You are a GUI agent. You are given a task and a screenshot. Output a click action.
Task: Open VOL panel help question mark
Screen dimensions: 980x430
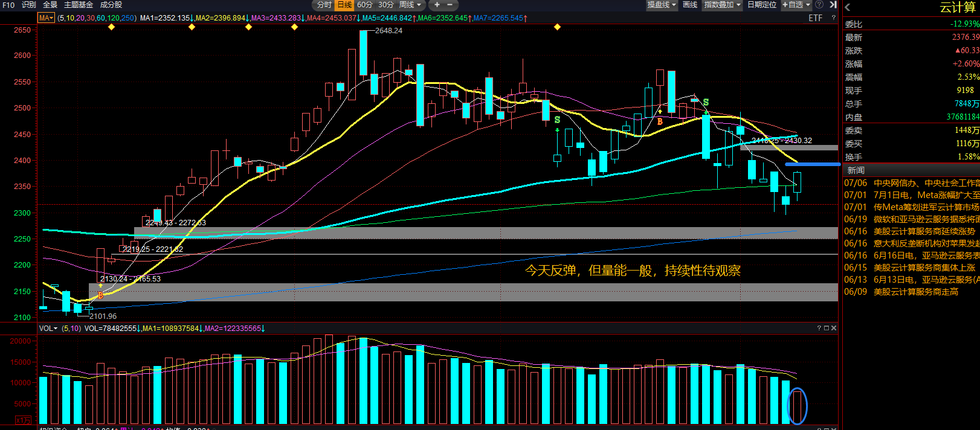point(819,328)
